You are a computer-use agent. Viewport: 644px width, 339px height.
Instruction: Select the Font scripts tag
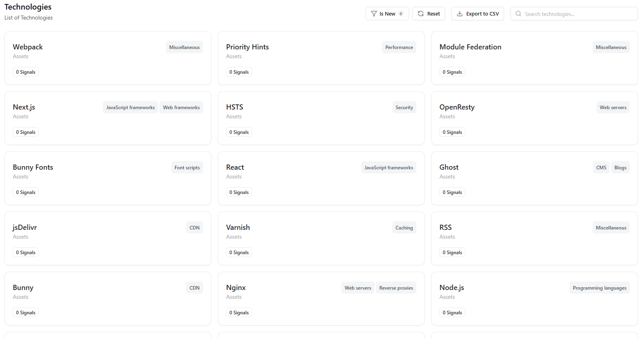187,167
